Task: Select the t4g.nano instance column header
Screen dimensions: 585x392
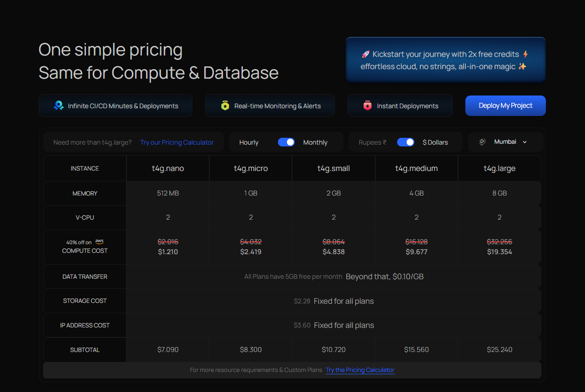Action: click(x=168, y=168)
